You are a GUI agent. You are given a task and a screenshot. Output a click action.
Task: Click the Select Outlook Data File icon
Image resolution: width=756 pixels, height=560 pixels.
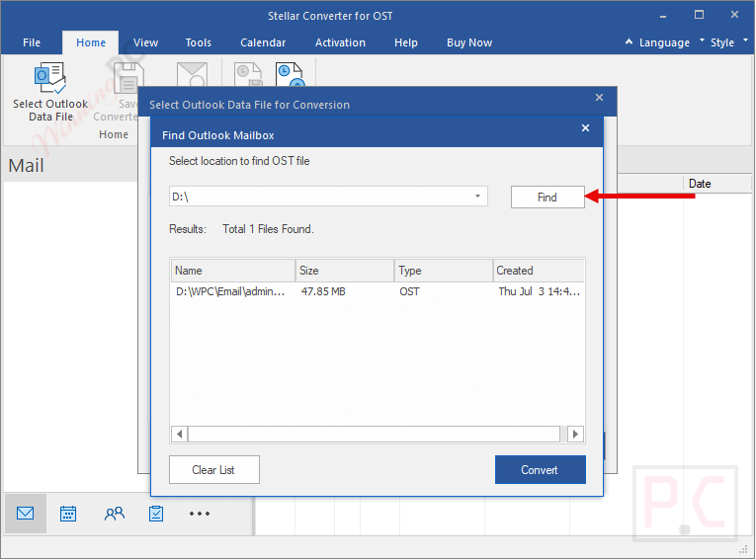click(50, 78)
